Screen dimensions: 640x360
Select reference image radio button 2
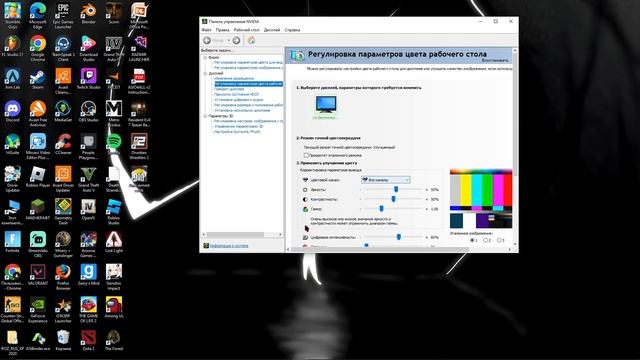tap(486, 240)
